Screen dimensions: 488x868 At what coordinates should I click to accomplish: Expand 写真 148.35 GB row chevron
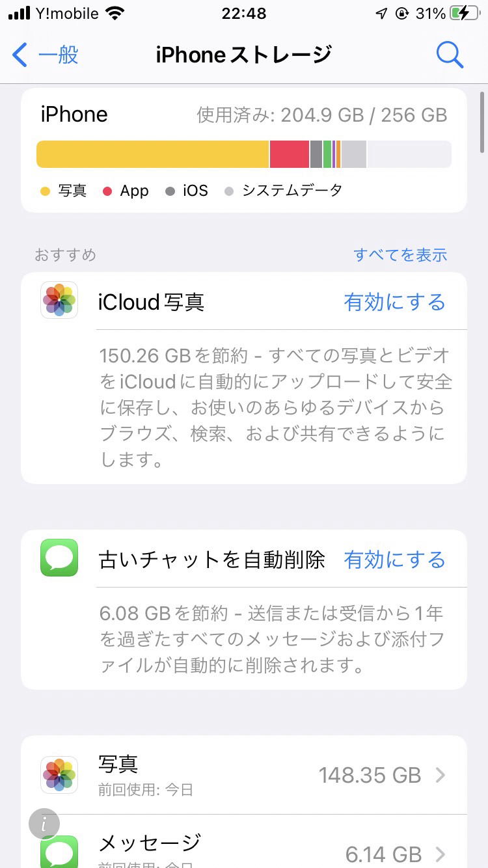click(x=441, y=775)
